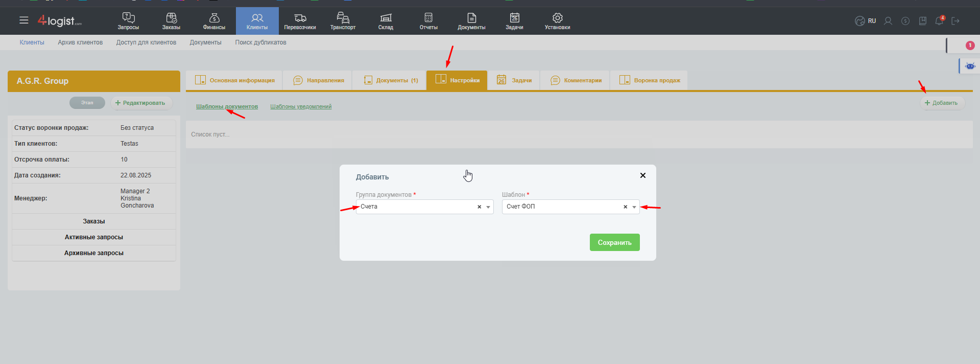Expand the Группа документов dropdown arrow
This screenshot has height=364, width=980.
[x=488, y=207]
